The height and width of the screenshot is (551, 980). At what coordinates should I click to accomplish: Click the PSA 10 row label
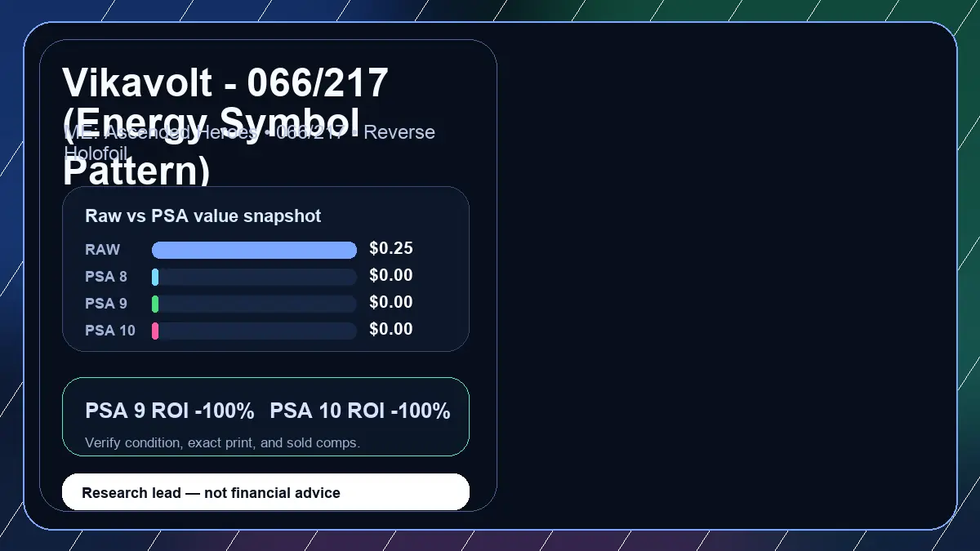[x=110, y=331]
